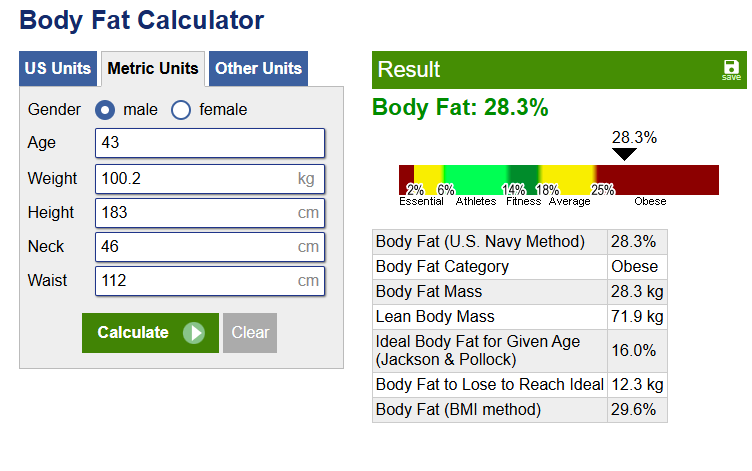
Task: Click the yellow Average range segment
Action: click(x=567, y=179)
